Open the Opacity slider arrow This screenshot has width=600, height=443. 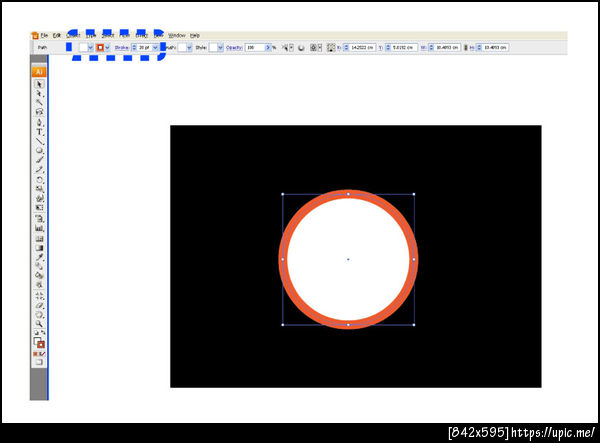[268, 48]
